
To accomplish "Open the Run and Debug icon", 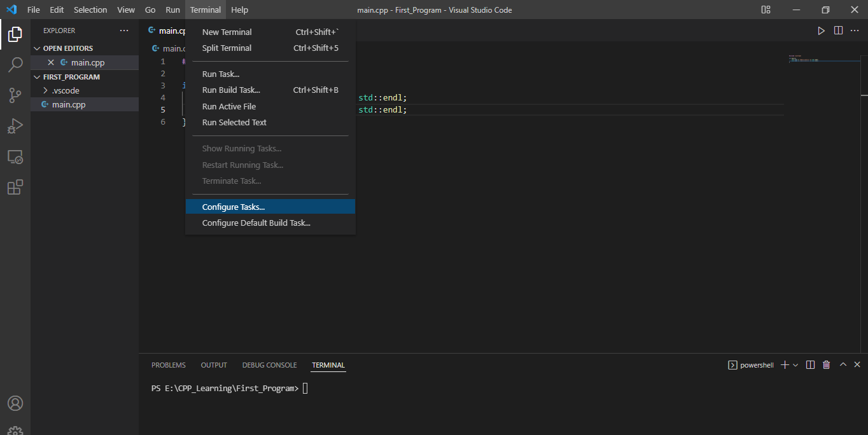I will (15, 126).
